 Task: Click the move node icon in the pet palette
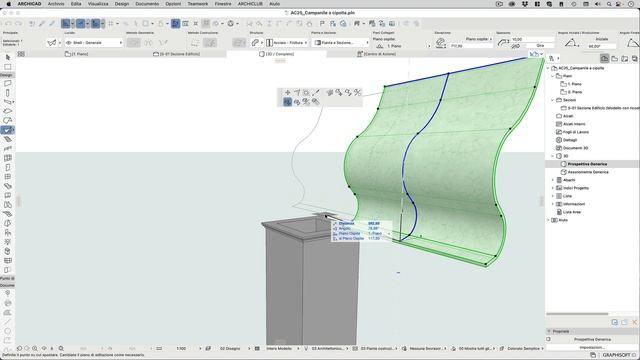tap(288, 93)
